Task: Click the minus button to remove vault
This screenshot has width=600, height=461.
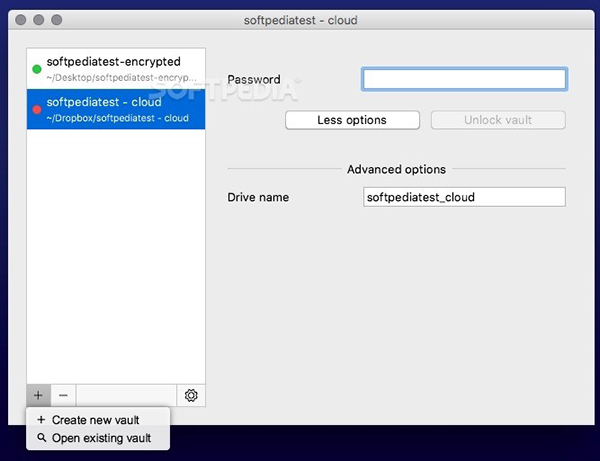Action: [x=63, y=395]
